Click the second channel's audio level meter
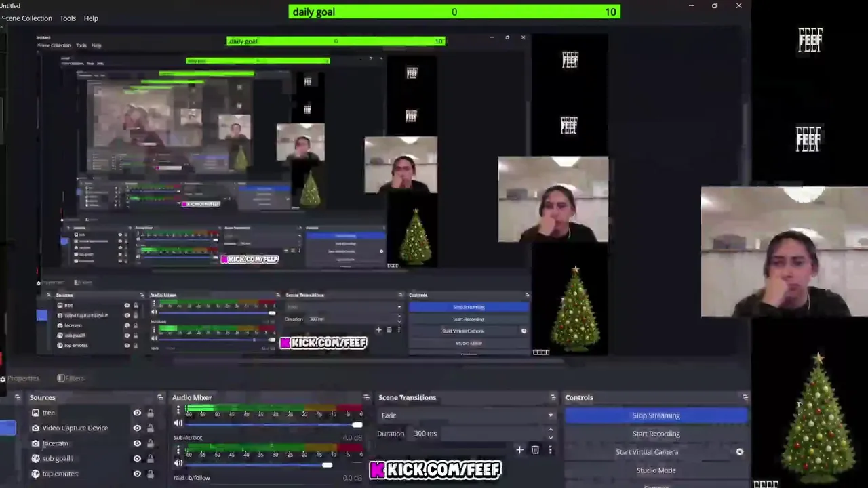This screenshot has height=488, width=868. 274,449
